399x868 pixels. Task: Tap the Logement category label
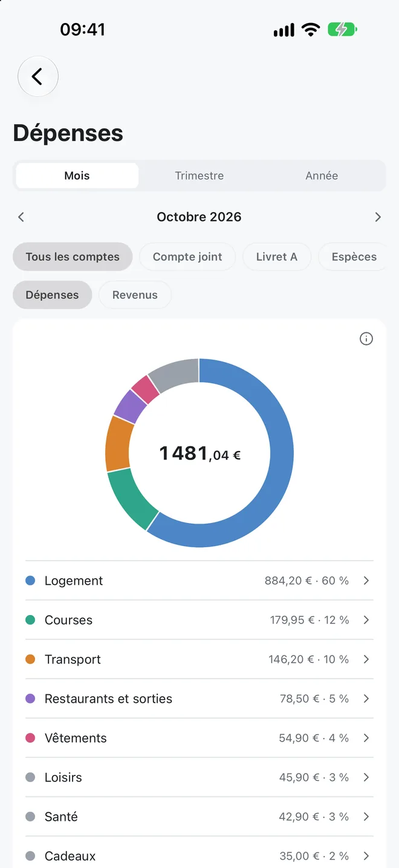pyautogui.click(x=74, y=581)
